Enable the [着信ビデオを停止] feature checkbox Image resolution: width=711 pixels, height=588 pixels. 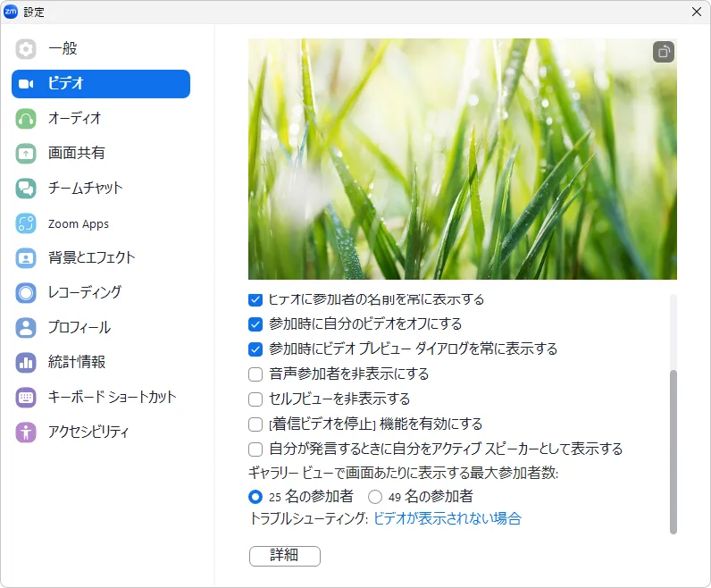click(255, 424)
